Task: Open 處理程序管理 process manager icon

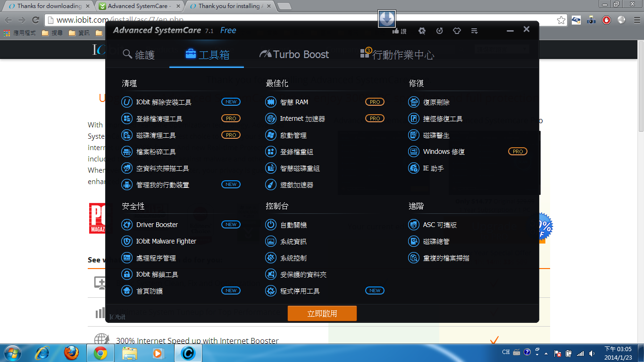Action: click(x=126, y=258)
